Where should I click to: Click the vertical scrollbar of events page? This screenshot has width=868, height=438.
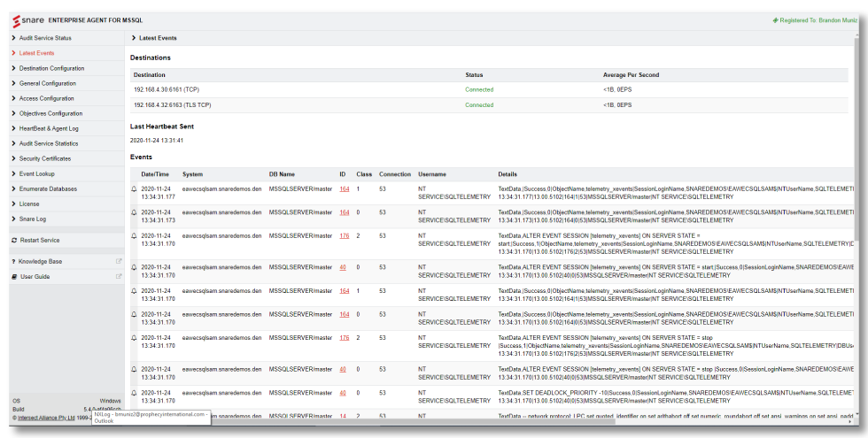(x=857, y=138)
